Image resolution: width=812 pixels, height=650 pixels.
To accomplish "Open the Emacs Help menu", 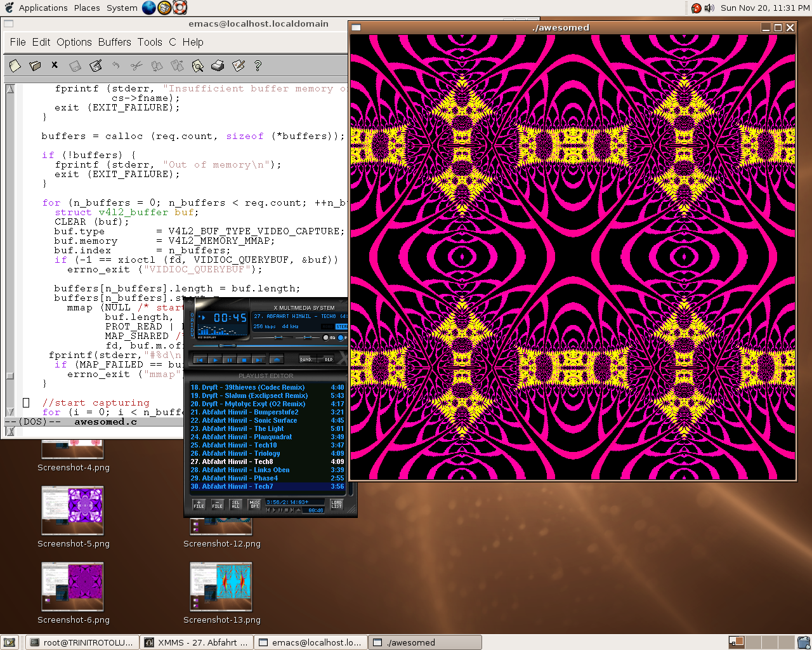I will [x=193, y=42].
